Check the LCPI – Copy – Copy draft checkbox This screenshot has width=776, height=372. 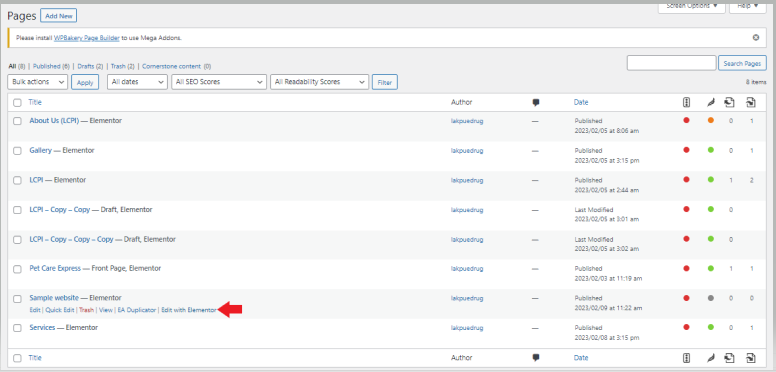17,210
